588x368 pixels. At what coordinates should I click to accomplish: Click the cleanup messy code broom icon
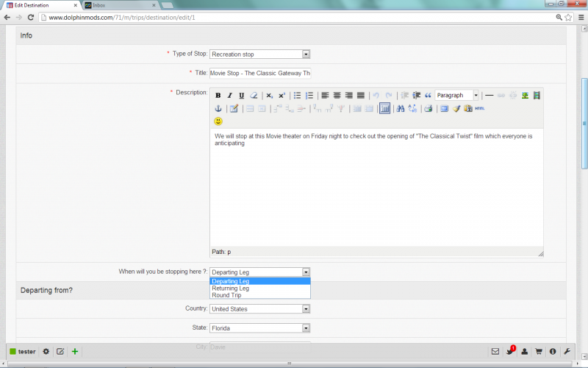[456, 108]
